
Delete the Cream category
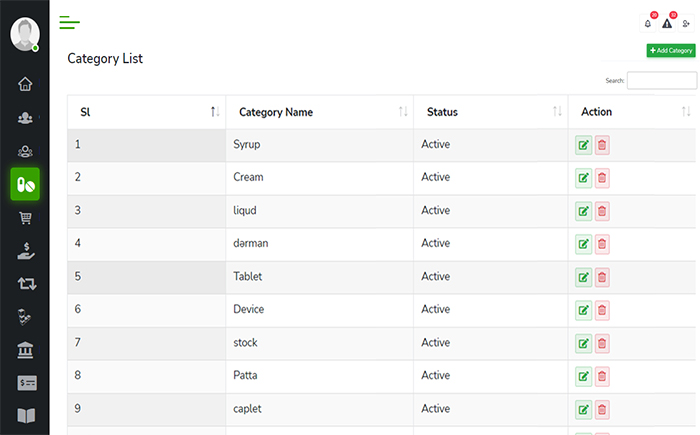pos(602,179)
